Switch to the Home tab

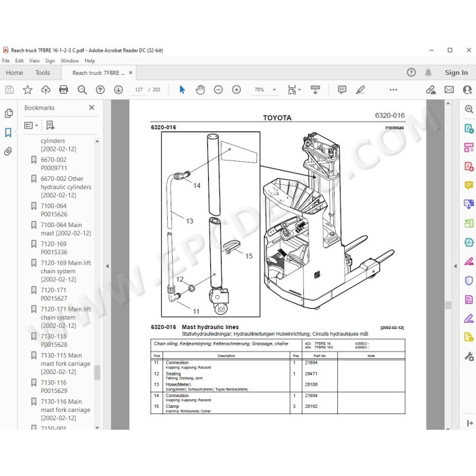[14, 73]
